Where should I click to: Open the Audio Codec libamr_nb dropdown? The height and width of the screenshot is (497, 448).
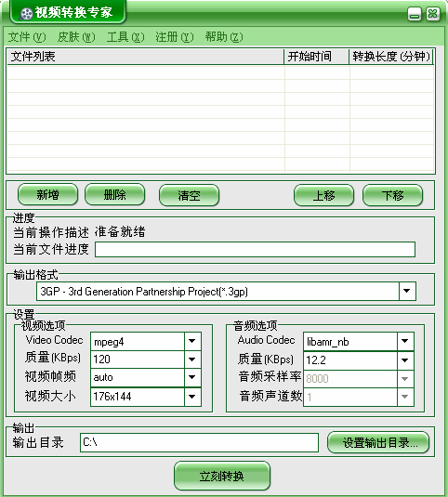(405, 341)
